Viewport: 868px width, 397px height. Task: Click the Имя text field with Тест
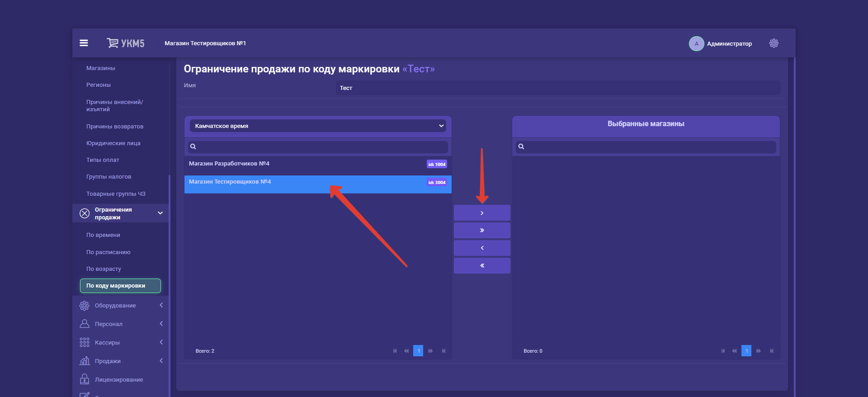pyautogui.click(x=557, y=88)
